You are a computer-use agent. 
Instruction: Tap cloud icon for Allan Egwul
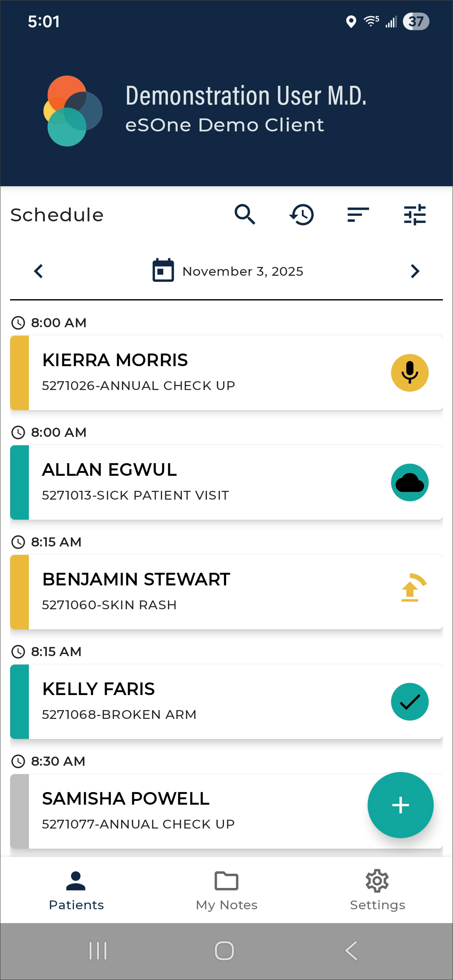(x=409, y=482)
